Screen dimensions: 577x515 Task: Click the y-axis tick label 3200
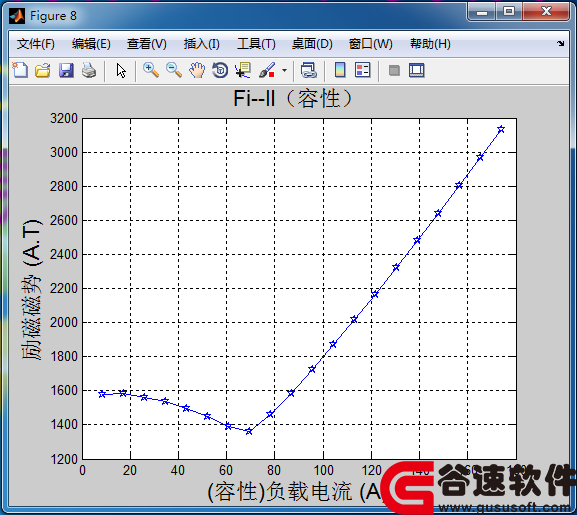[64, 118]
